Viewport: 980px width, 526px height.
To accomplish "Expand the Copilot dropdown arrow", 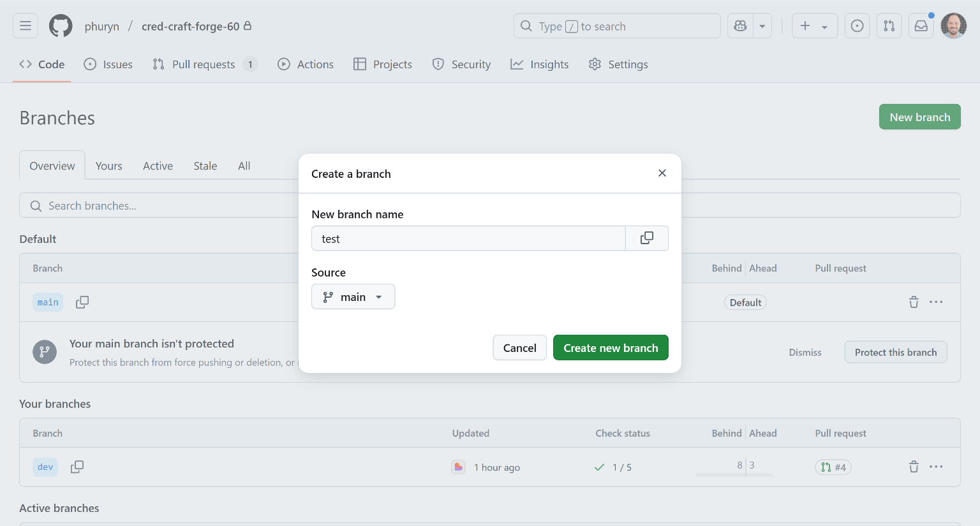I will [x=762, y=26].
